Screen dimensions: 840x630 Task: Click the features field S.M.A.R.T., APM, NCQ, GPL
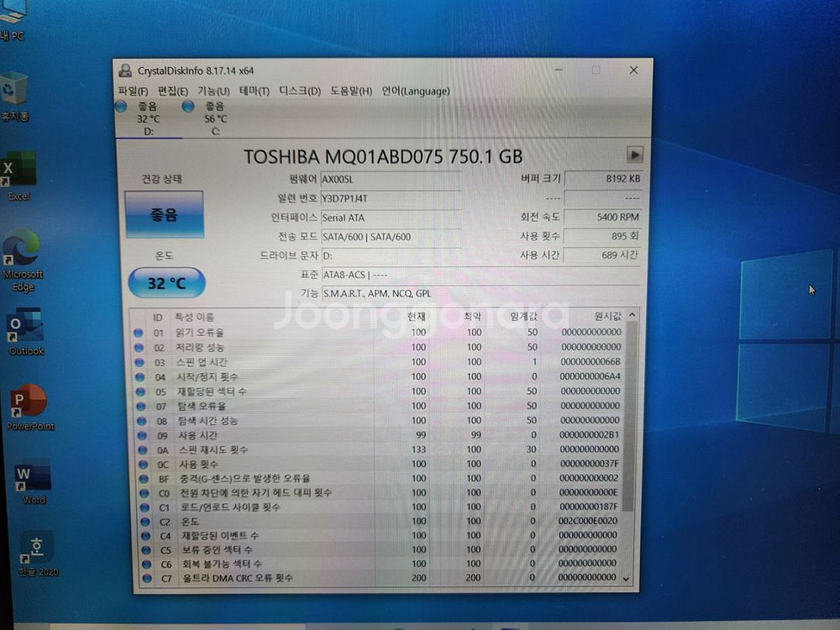click(480, 293)
